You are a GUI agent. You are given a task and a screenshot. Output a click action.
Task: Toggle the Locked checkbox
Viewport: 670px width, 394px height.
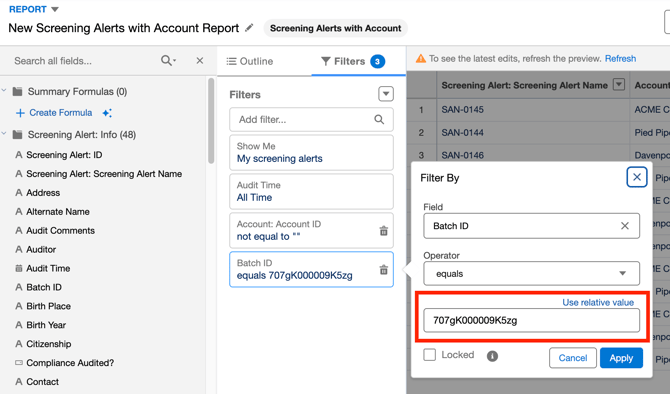(429, 355)
